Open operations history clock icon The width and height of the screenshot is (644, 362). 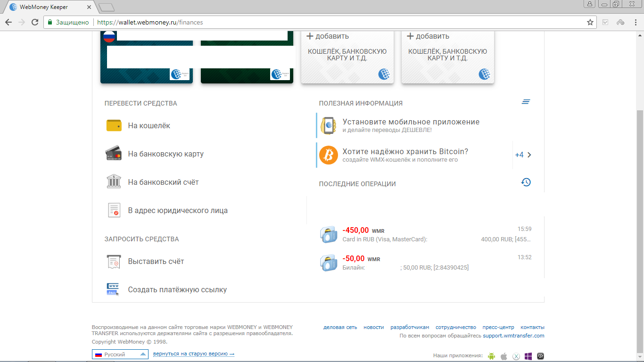[x=526, y=182]
